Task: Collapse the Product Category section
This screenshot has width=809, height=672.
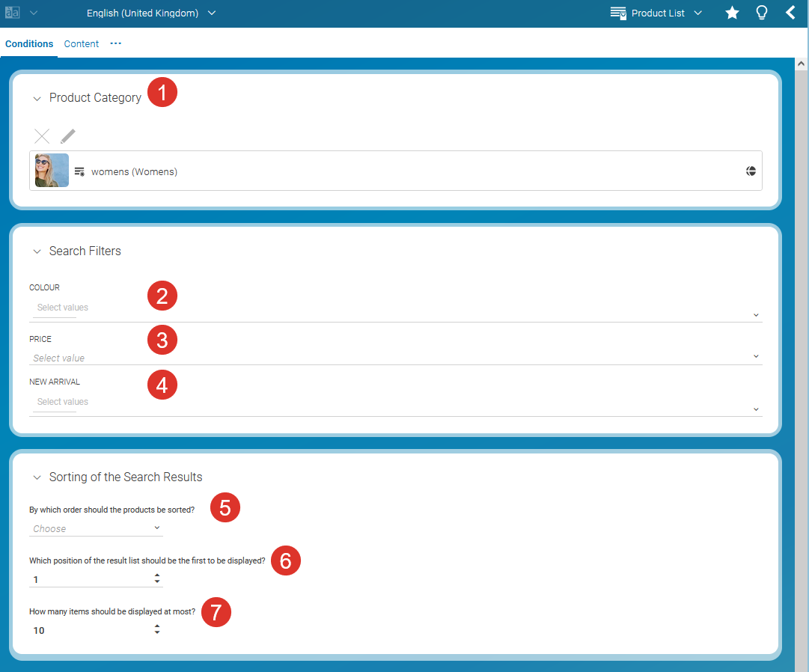Action: click(37, 98)
